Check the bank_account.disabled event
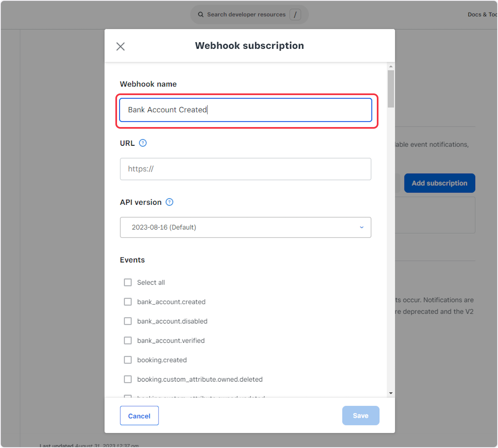 click(x=128, y=321)
